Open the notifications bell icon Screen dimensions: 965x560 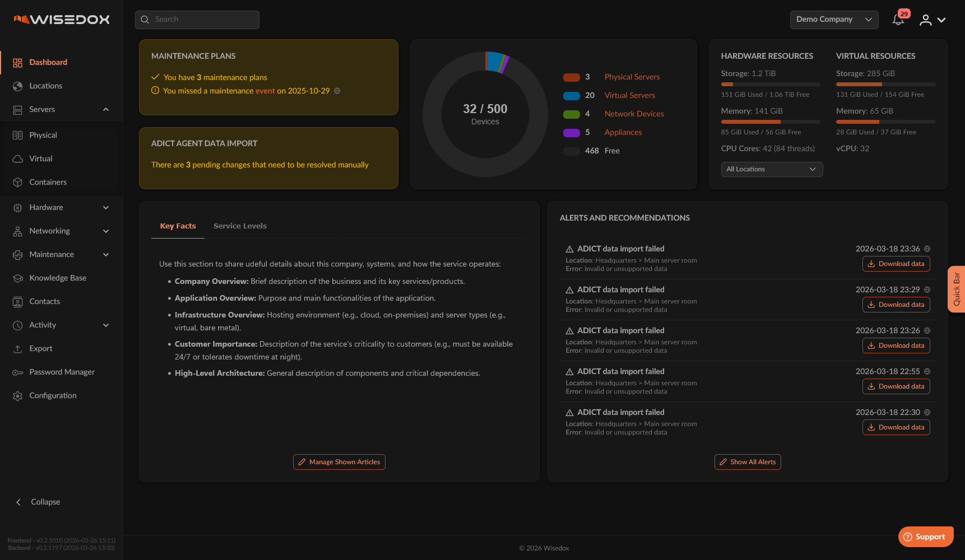click(x=898, y=20)
